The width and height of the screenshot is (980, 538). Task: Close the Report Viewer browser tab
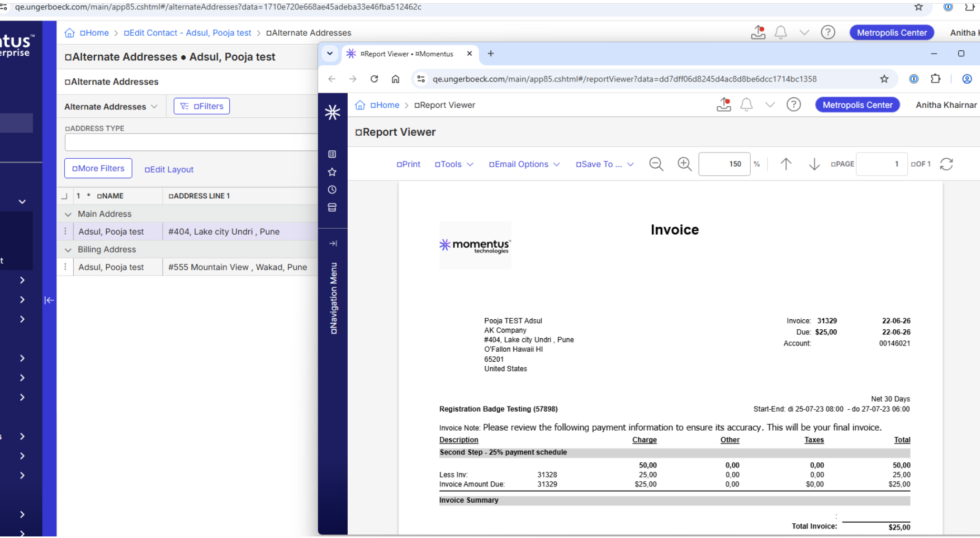[x=469, y=54]
